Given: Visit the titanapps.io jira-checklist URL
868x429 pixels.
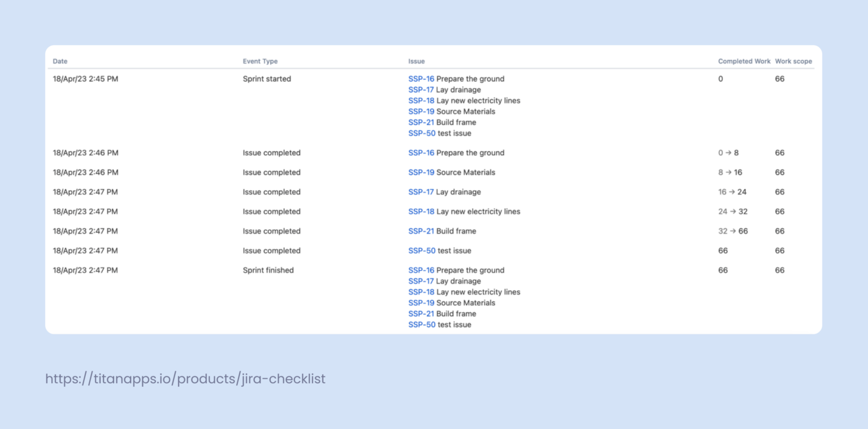Looking at the screenshot, I should pyautogui.click(x=185, y=379).
